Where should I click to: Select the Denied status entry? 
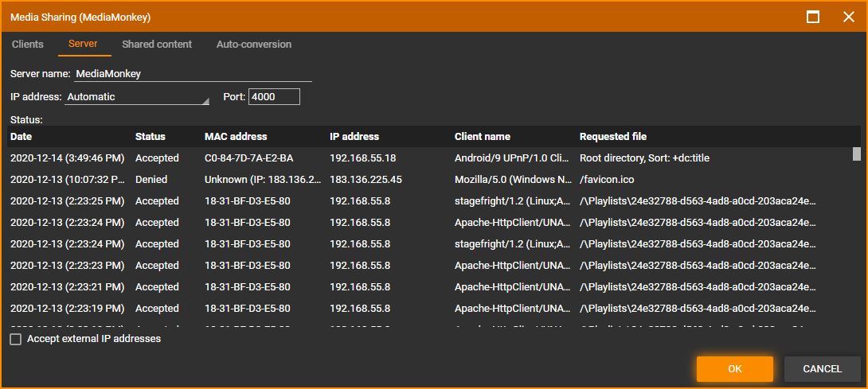pyautogui.click(x=151, y=180)
